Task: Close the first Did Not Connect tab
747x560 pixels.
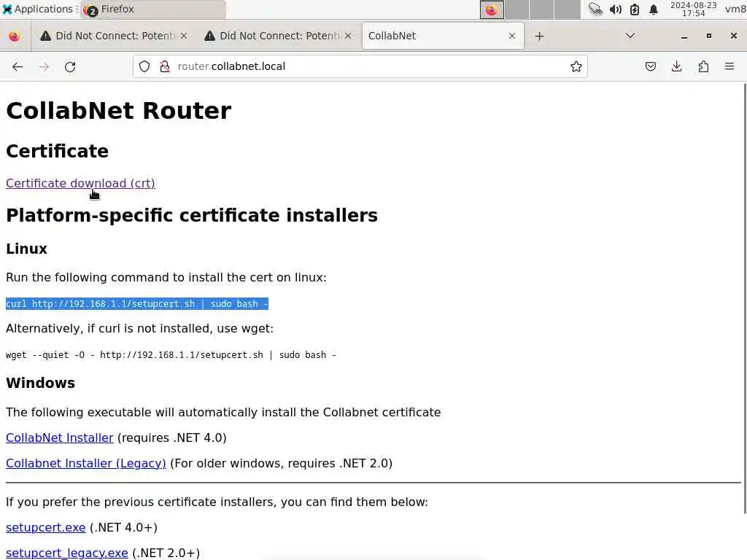Action: click(x=184, y=36)
